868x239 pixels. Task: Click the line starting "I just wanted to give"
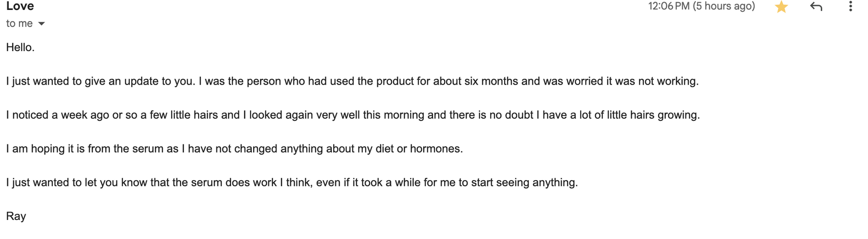[352, 81]
